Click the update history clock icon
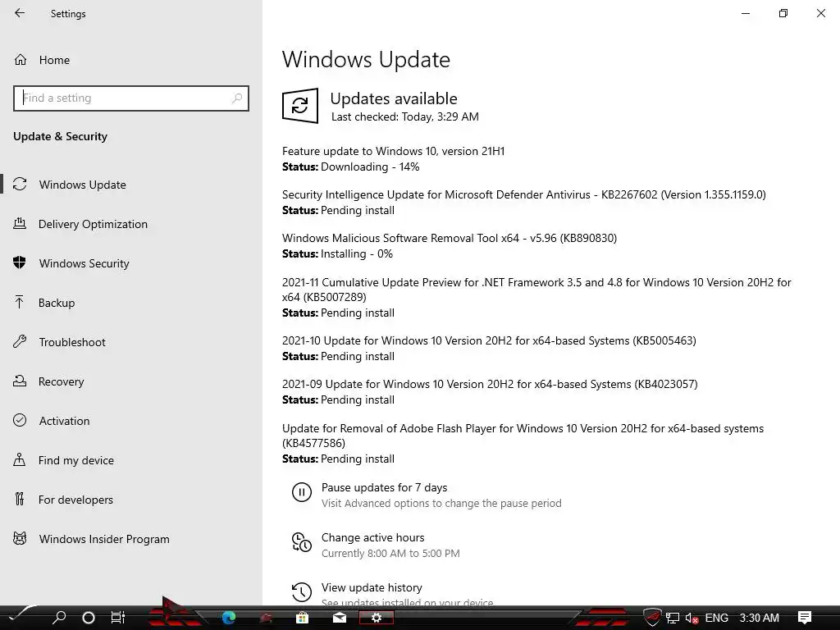Image resolution: width=840 pixels, height=630 pixels. click(x=302, y=592)
